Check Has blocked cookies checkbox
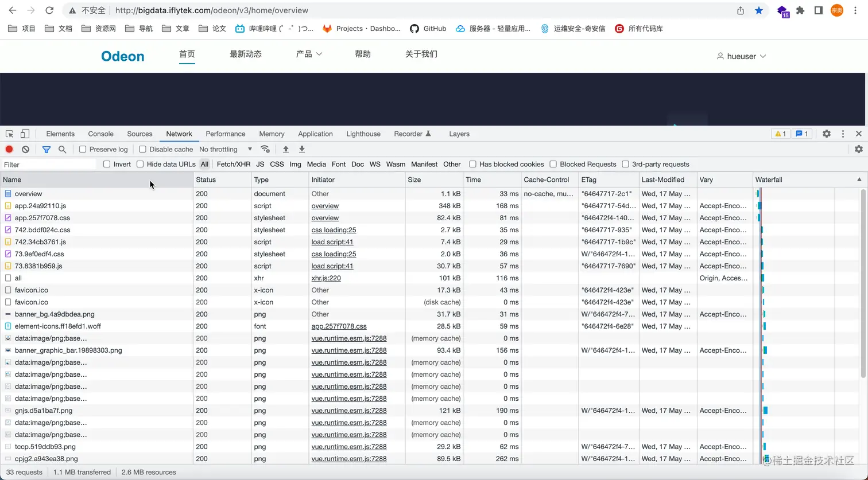The width and height of the screenshot is (868, 480). [472, 164]
